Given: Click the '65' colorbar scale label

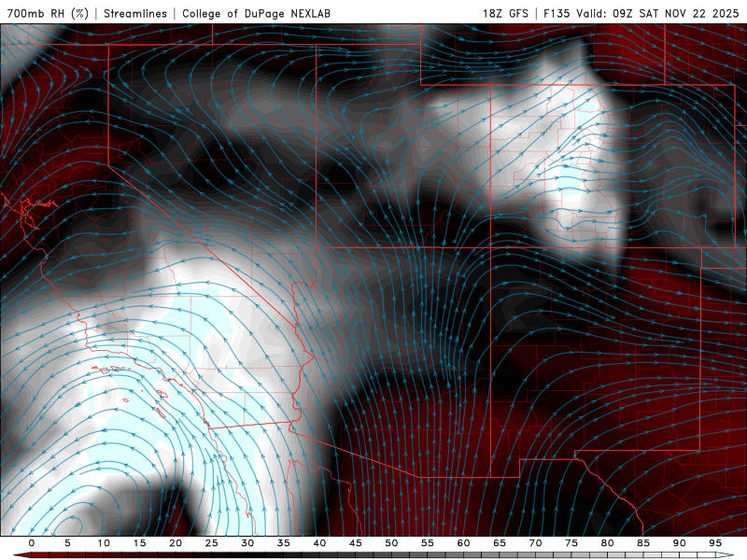Looking at the screenshot, I should (x=499, y=543).
